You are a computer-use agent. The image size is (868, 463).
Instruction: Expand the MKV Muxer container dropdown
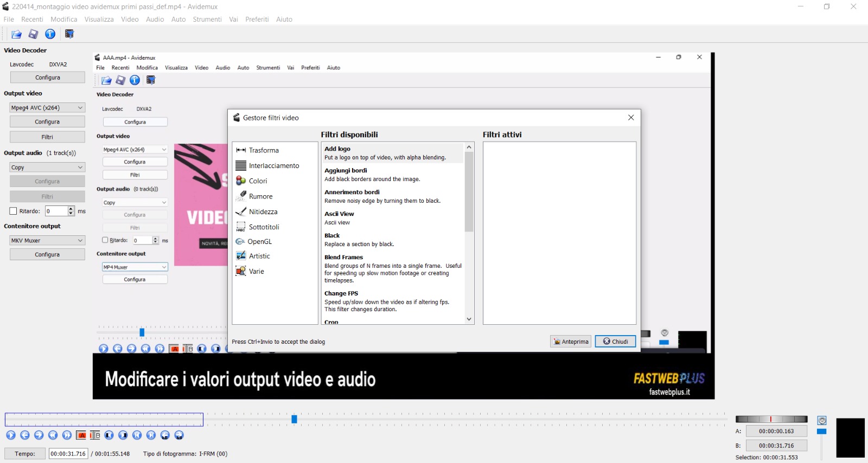[47, 240]
